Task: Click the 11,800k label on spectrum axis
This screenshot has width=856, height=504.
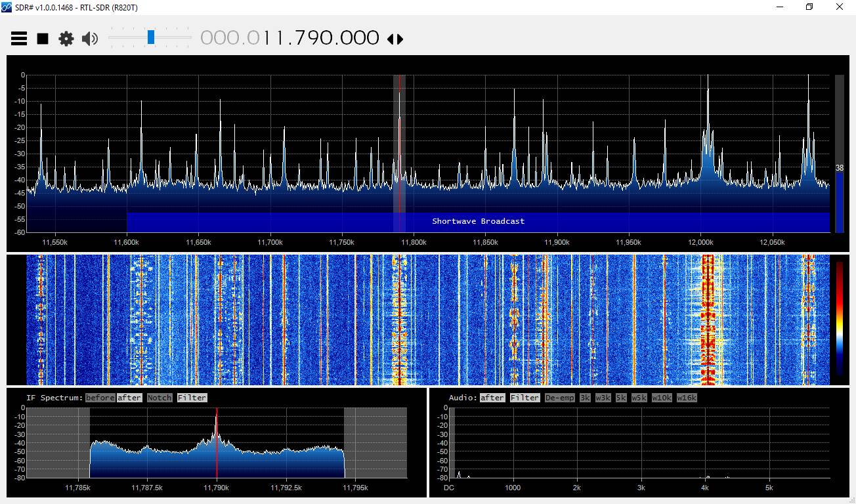Action: pos(414,242)
